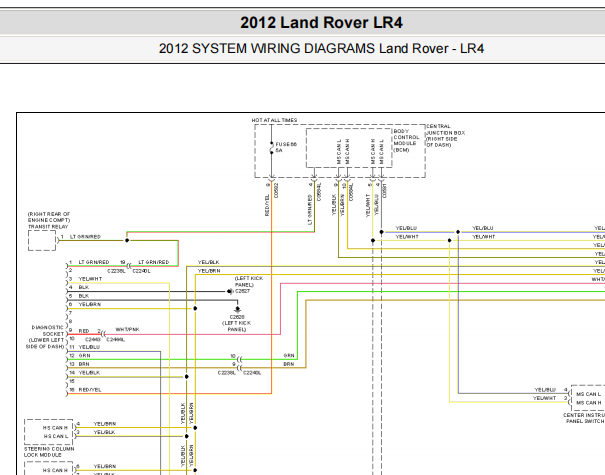605x475 pixels.
Task: Click "C2238L" label on the LT GRN/RED row
Action: 117,271
